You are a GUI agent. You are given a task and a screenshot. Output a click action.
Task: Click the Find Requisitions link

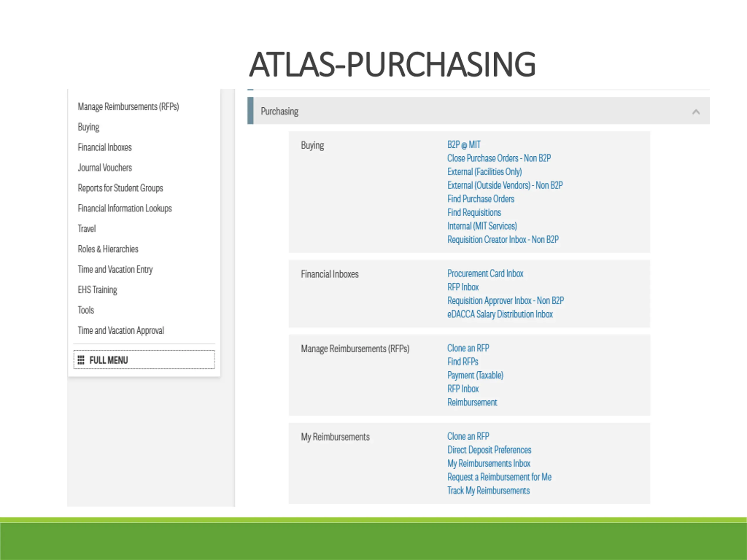(x=474, y=213)
